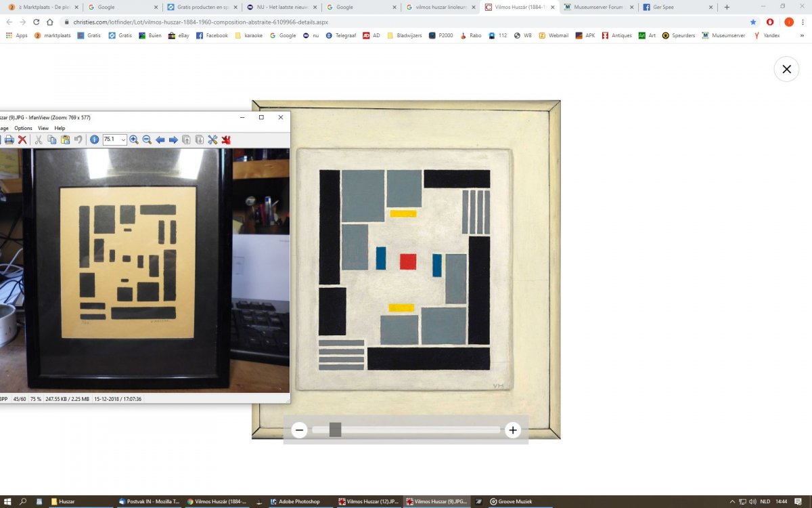Click the taskbar search magnifier
This screenshot has height=508, width=812.
(x=23, y=501)
